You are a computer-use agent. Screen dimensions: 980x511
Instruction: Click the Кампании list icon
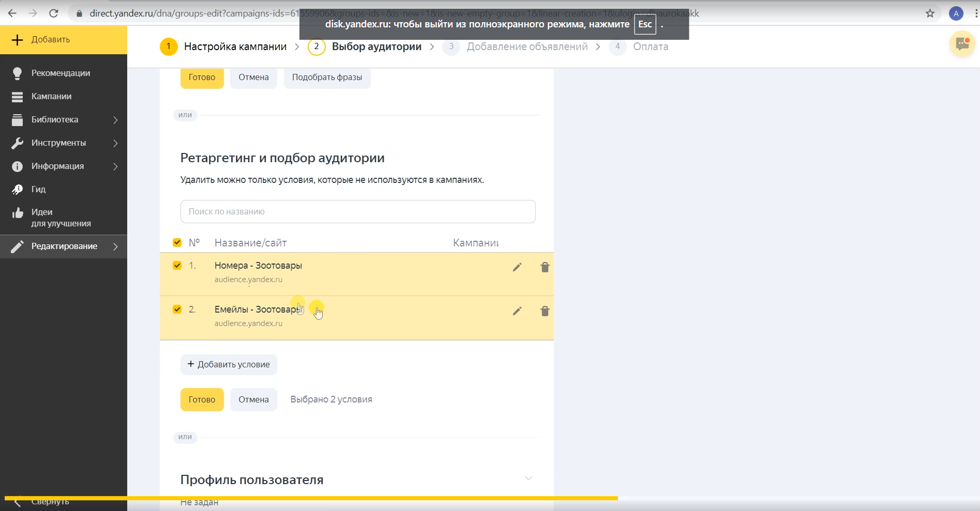[17, 97]
